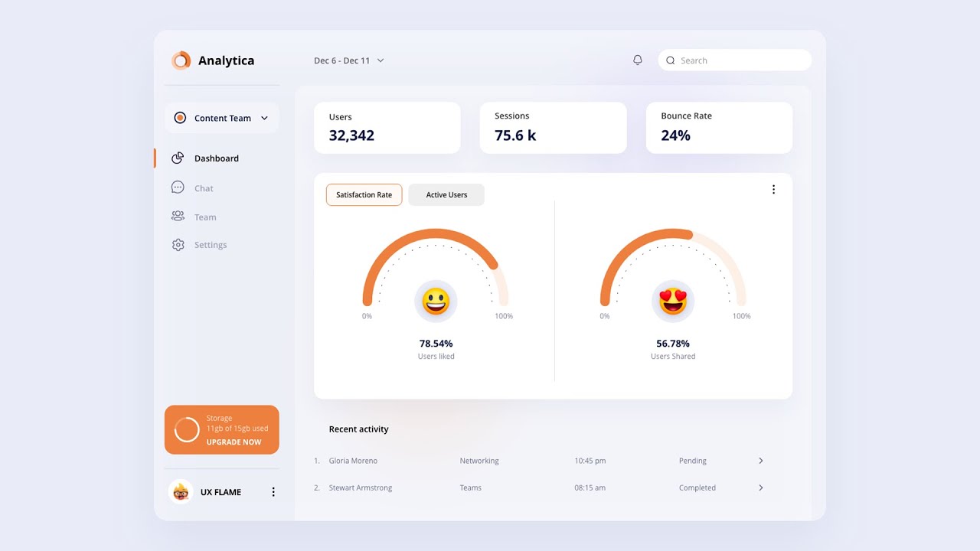
Task: Click UPGRADE NOW link
Action: click(x=234, y=442)
